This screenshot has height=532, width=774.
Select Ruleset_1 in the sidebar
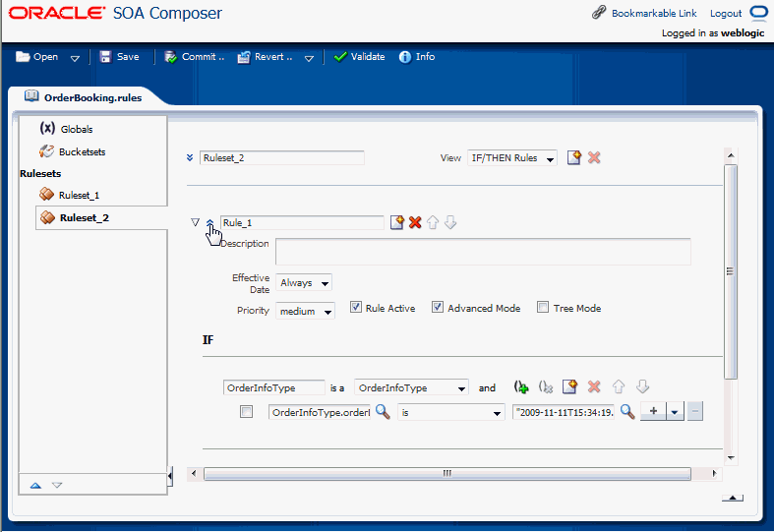(x=79, y=195)
